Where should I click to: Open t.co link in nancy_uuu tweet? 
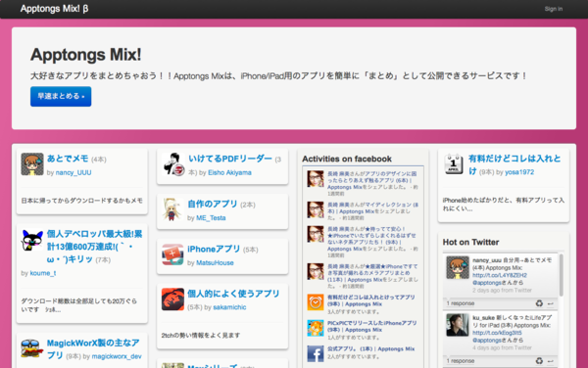(x=500, y=275)
